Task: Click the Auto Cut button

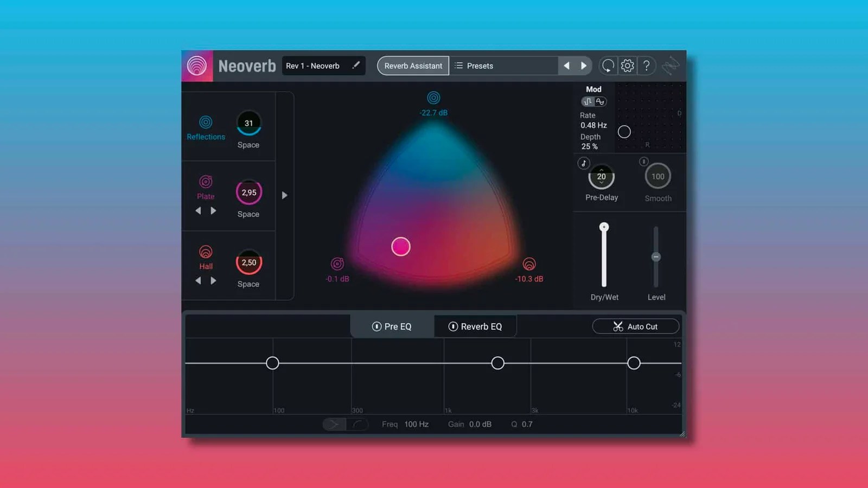Action: click(x=635, y=326)
